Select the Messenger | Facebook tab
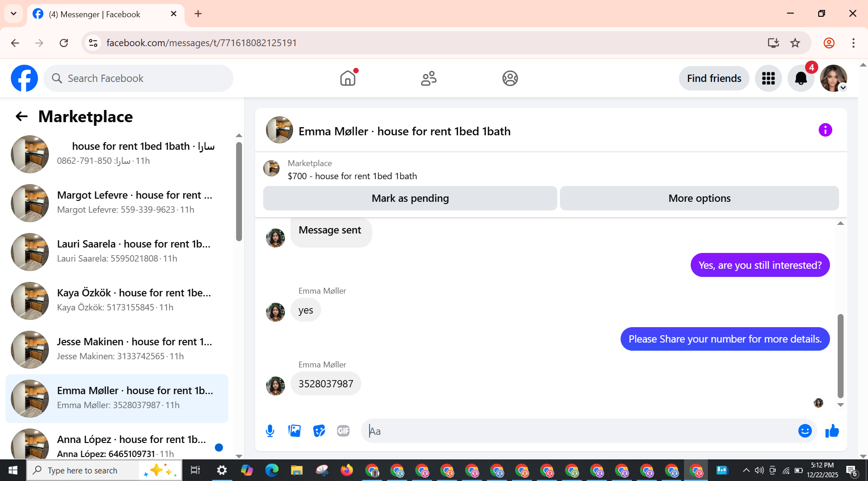This screenshot has width=868, height=481. [106, 14]
